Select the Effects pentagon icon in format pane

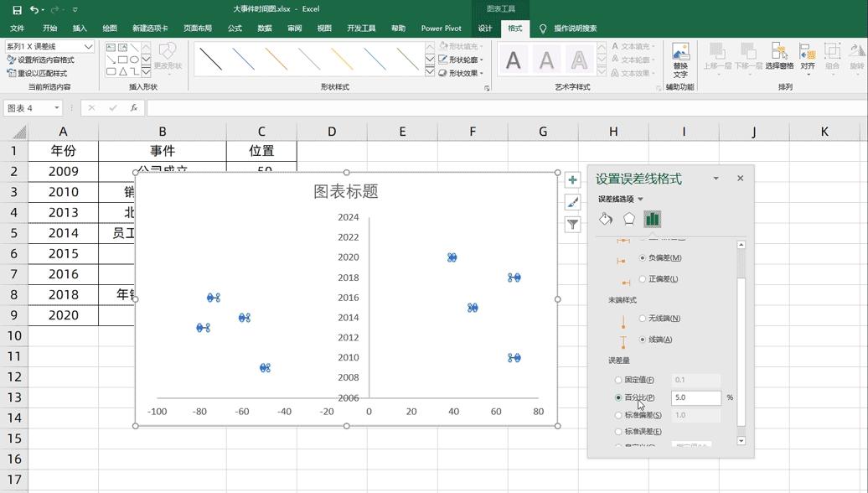click(630, 217)
